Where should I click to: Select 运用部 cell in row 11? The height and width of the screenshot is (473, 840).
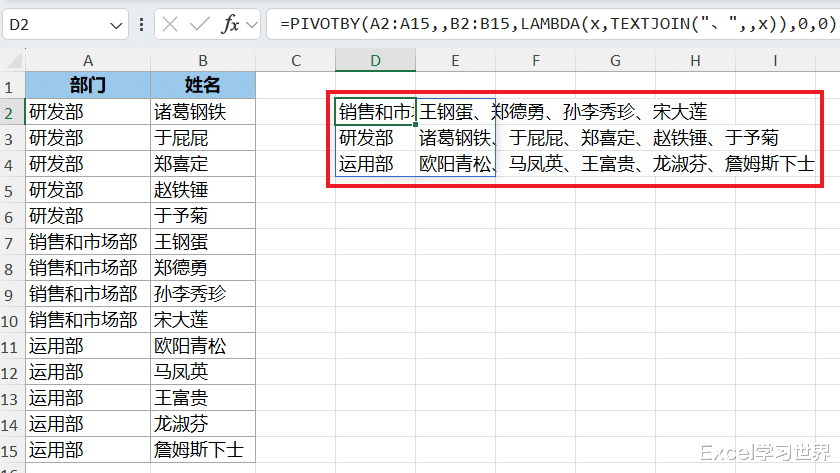(88, 346)
